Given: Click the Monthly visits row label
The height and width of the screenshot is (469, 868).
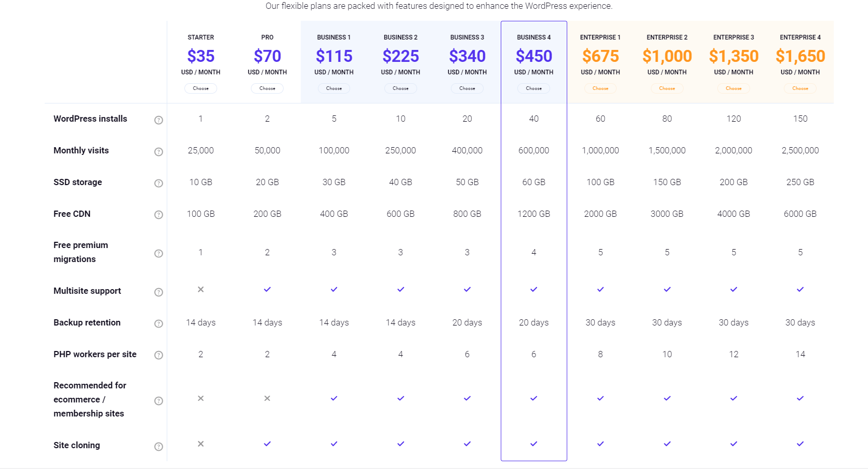Looking at the screenshot, I should (x=81, y=150).
